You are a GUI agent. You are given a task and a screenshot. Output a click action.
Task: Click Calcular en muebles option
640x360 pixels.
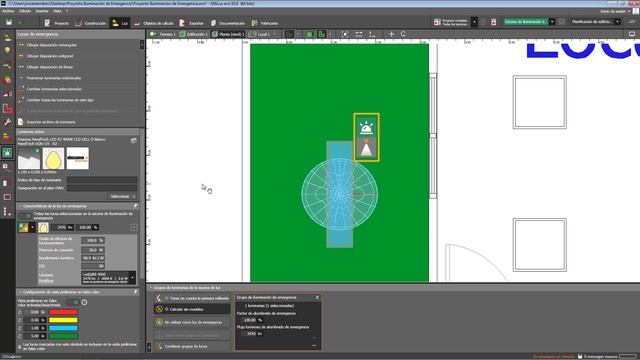(x=193, y=309)
